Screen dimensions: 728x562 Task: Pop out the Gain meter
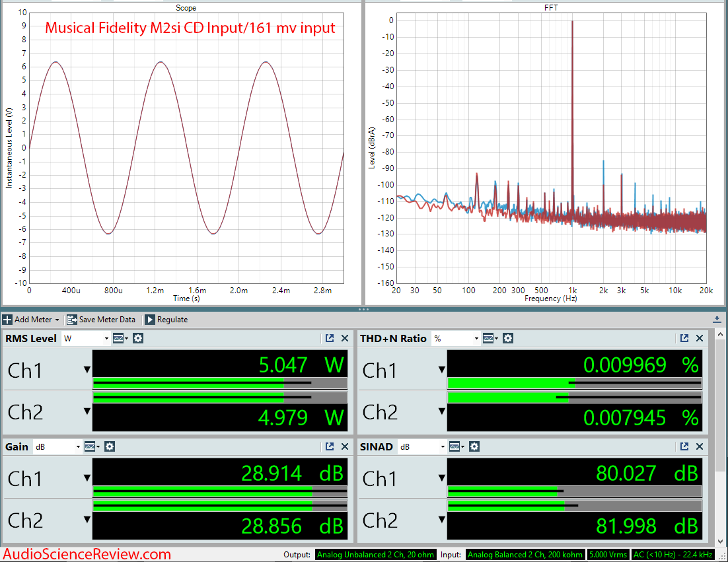pyautogui.click(x=330, y=446)
